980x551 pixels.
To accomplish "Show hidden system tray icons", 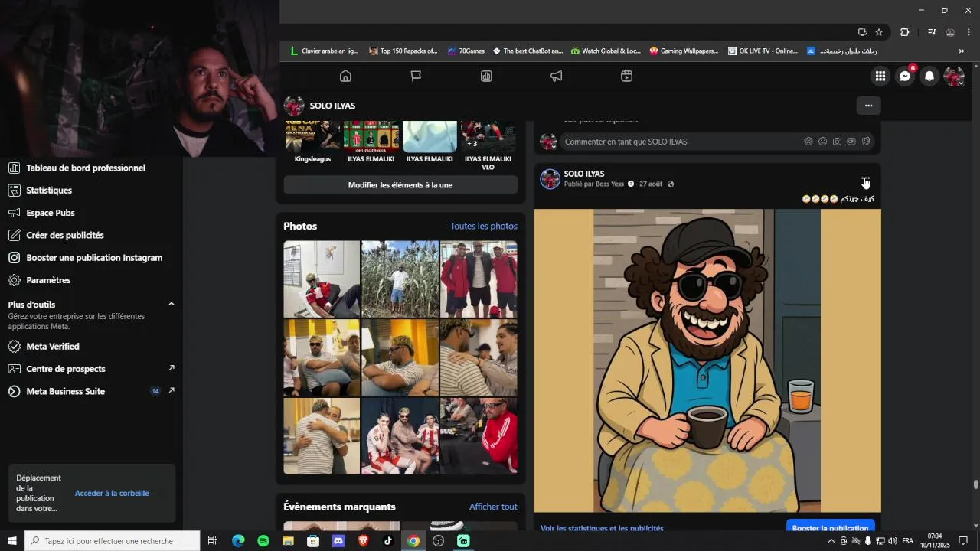I will (831, 541).
